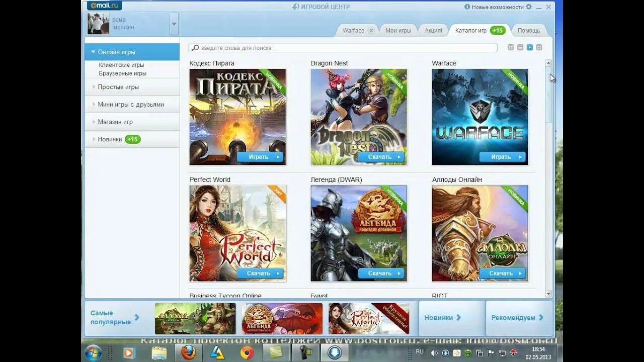Click Скачать on Dragon Nest
This screenshot has height=362, width=644.
click(381, 157)
